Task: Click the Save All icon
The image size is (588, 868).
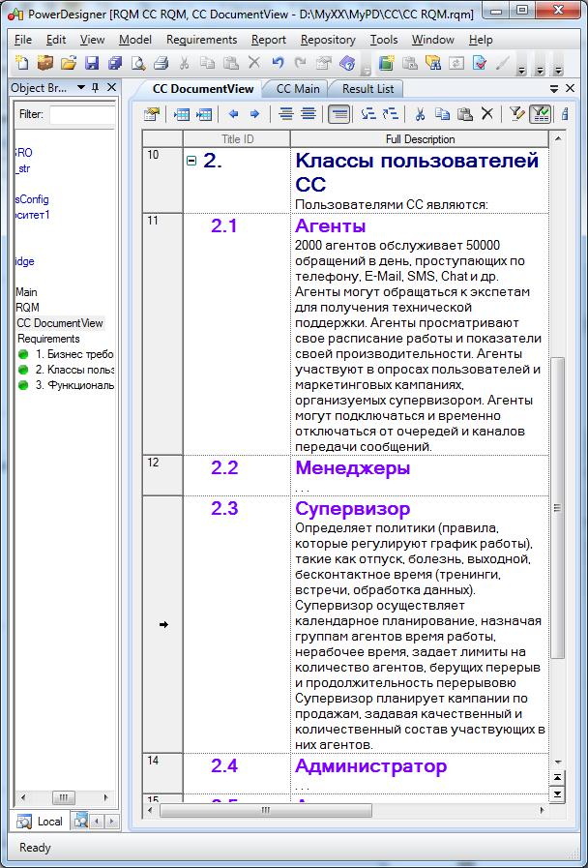Action: (115, 63)
